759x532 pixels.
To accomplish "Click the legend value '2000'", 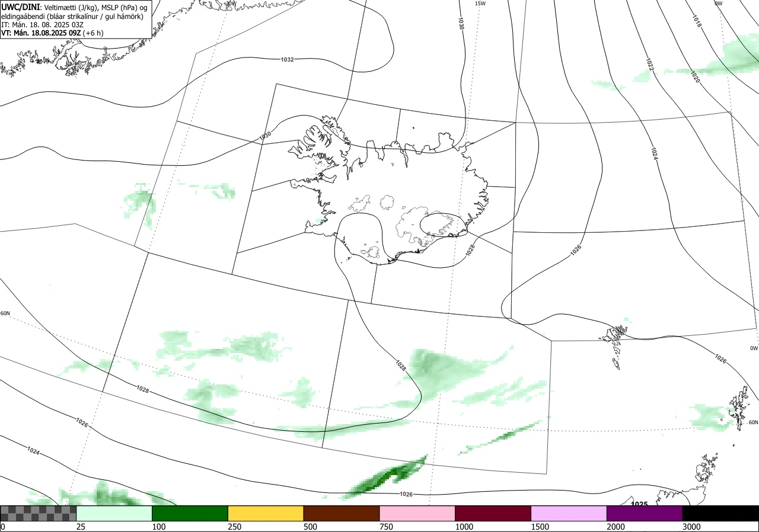I will [616, 527].
